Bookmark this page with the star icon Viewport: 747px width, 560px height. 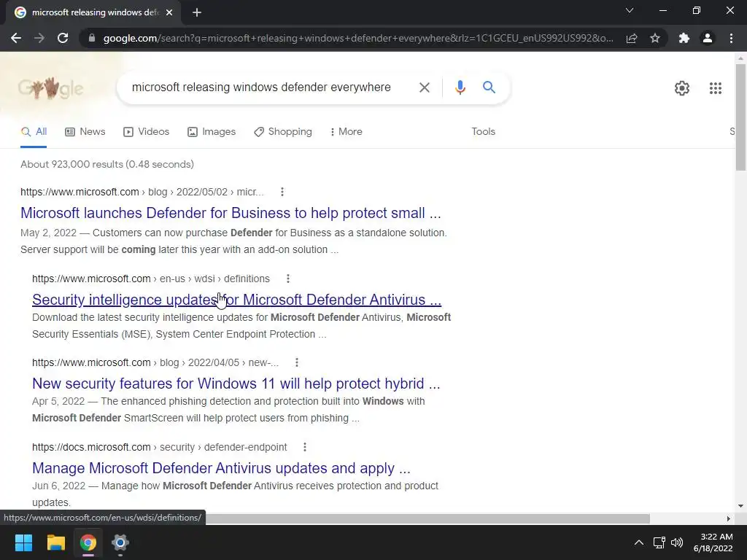coord(655,38)
